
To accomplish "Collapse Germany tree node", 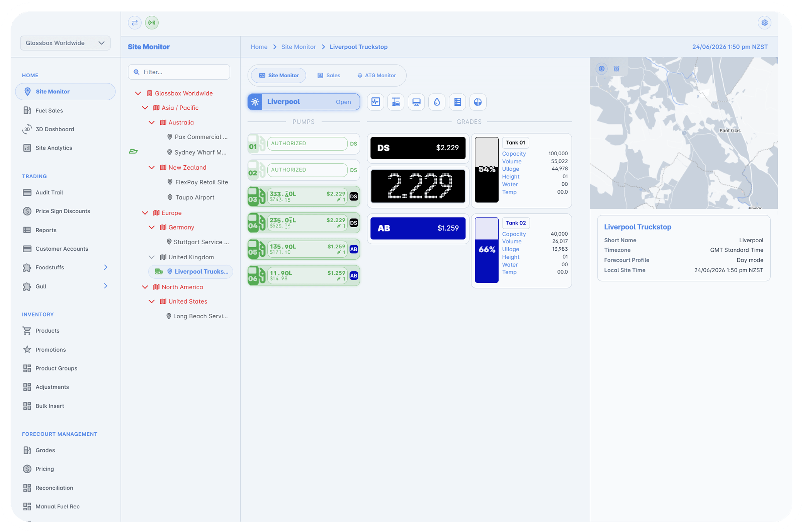I will tap(151, 228).
